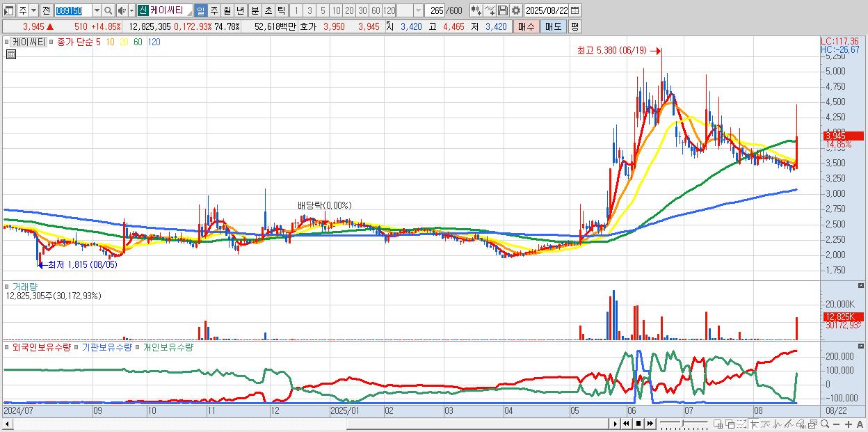
Task: Click the dashed chart range icon in bottom toolbar
Action: click(x=741, y=424)
